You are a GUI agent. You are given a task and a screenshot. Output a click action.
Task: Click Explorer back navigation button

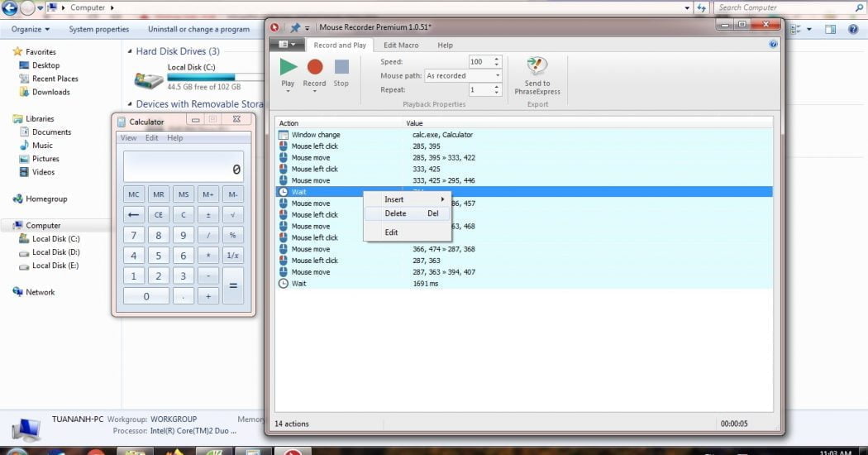coord(9,7)
